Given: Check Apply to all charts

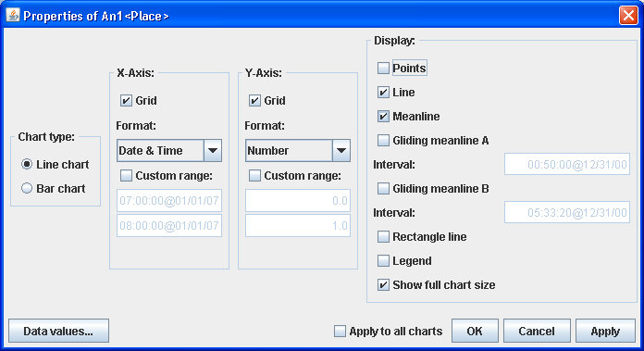Looking at the screenshot, I should pyautogui.click(x=340, y=331).
